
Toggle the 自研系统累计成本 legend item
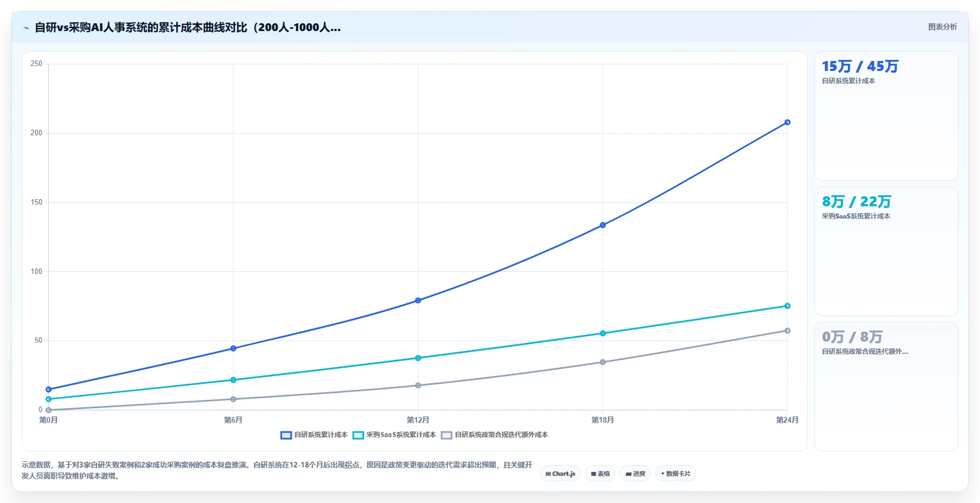coord(314,435)
